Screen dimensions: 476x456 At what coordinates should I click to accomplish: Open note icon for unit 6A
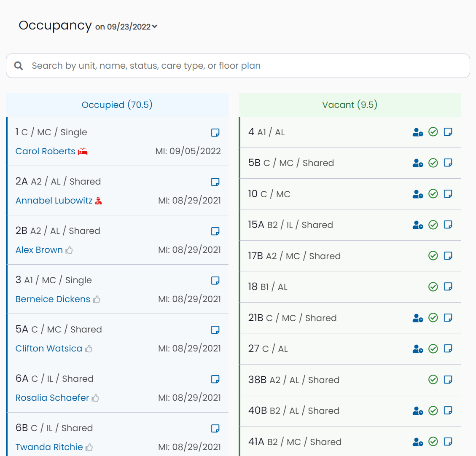215,379
